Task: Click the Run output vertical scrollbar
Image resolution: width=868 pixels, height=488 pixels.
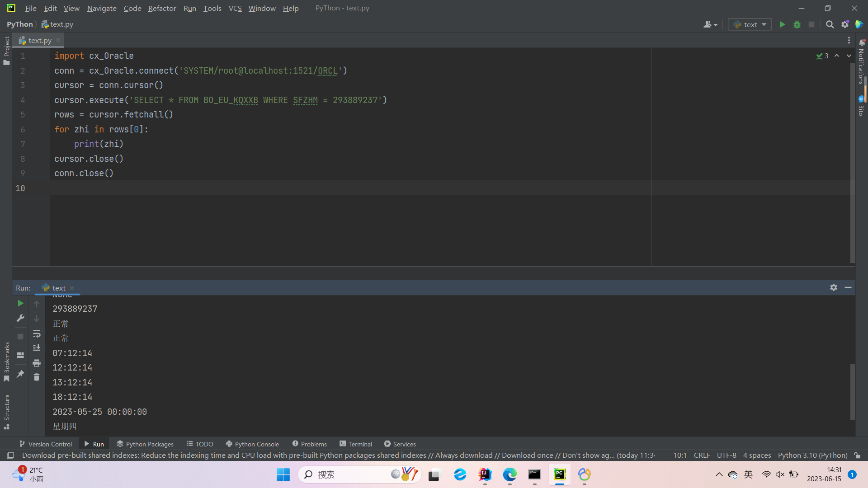Action: coord(852,391)
